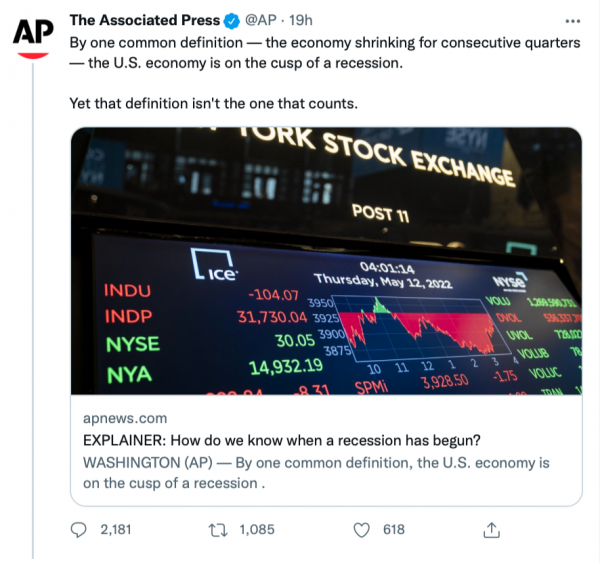Screen dimensions: 600x563
Task: Open the tweet's three-dot More menu
Action: coord(570,20)
